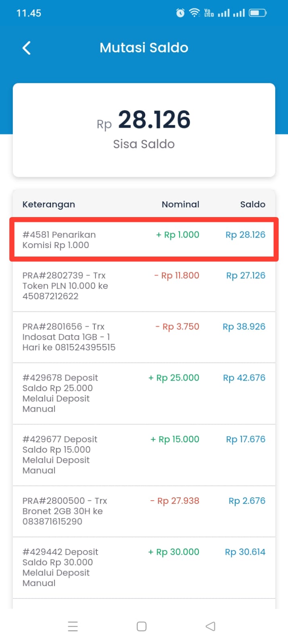Tap the back arrow on Mutasi Saldo header

[26, 48]
